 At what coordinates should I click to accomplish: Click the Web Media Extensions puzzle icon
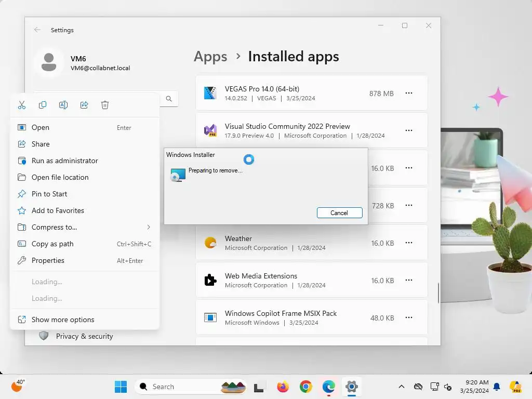tap(210, 280)
